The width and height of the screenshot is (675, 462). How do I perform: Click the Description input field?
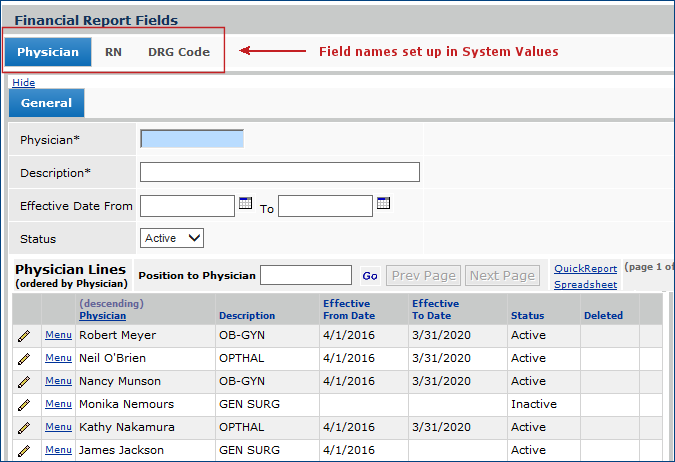[279, 172]
